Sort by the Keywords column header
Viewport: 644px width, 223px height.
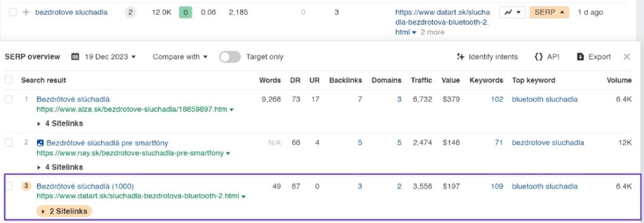pos(486,80)
